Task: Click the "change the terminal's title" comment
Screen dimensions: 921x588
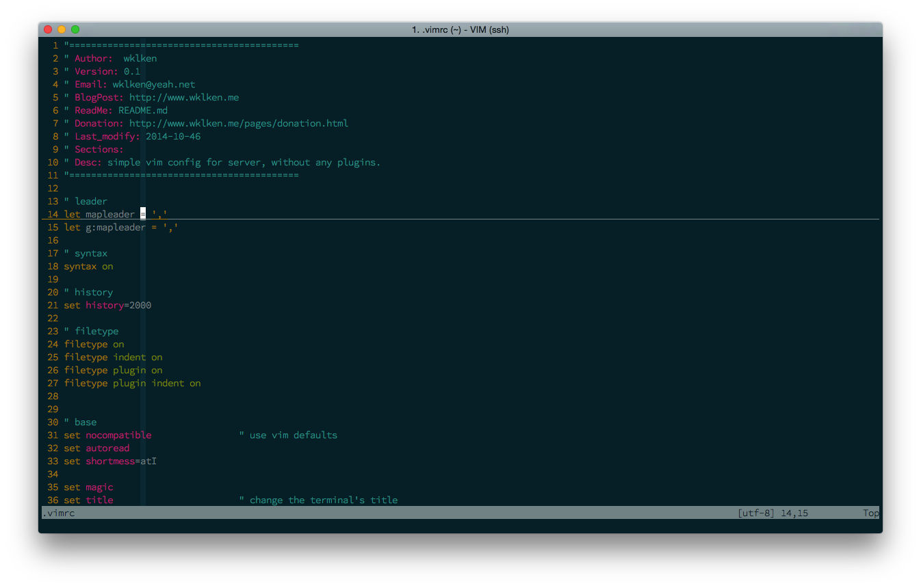Action: pyautogui.click(x=323, y=500)
